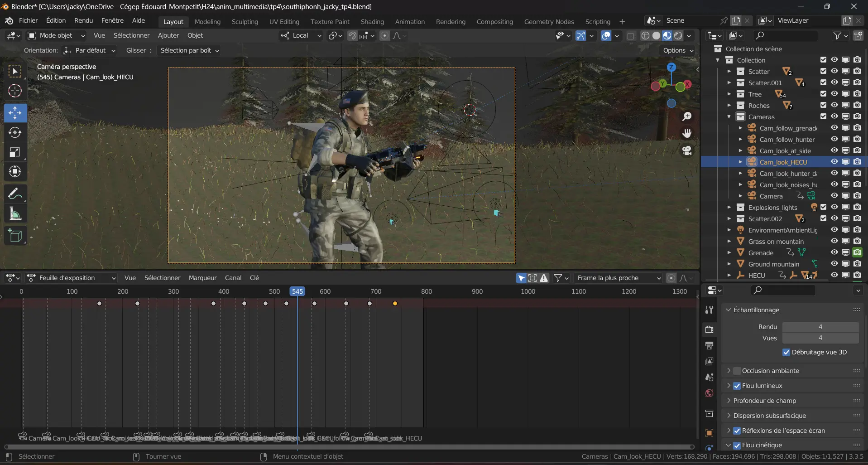Open Frame la plus proche dropdown
Image resolution: width=868 pixels, height=465 pixels.
coord(618,278)
